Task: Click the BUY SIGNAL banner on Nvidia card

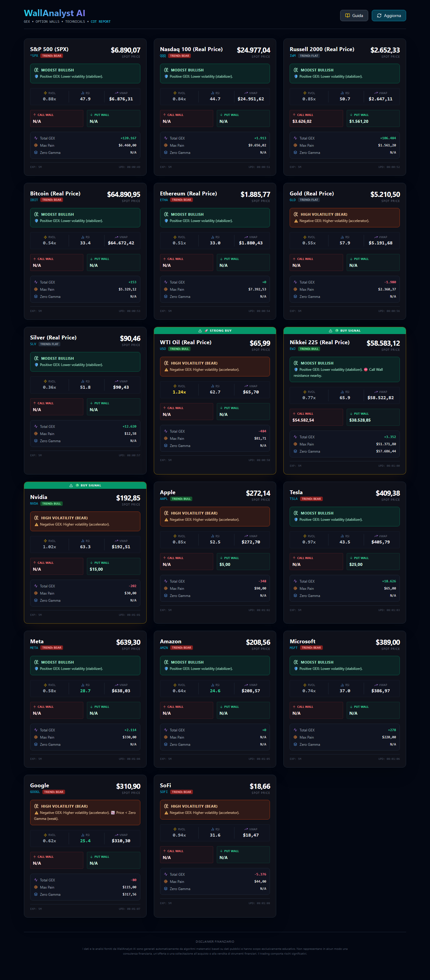Action: [x=85, y=486]
